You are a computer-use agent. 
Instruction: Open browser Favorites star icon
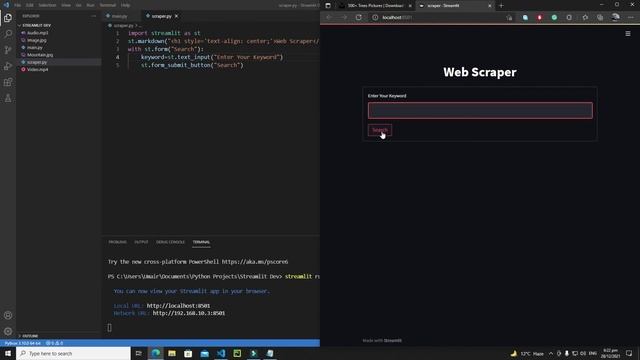click(585, 18)
